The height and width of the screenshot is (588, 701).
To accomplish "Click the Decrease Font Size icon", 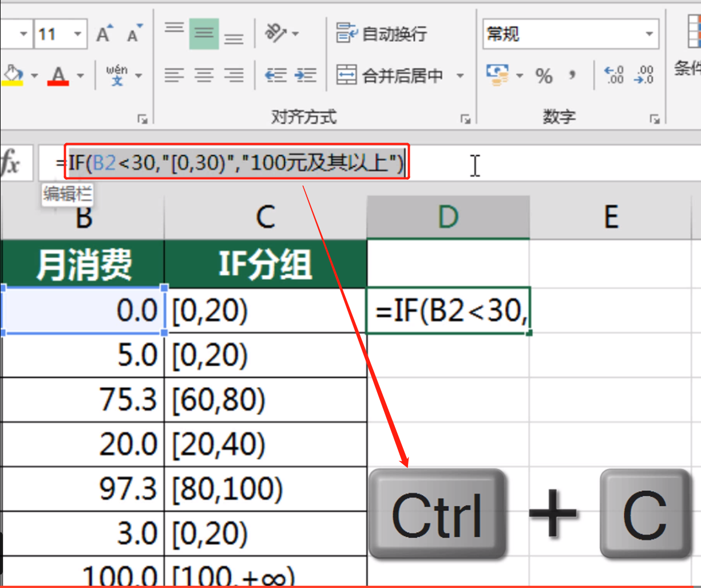I will coord(134,34).
